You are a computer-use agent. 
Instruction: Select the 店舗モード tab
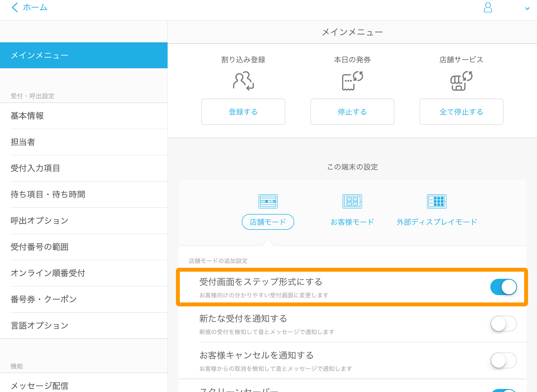click(x=268, y=222)
